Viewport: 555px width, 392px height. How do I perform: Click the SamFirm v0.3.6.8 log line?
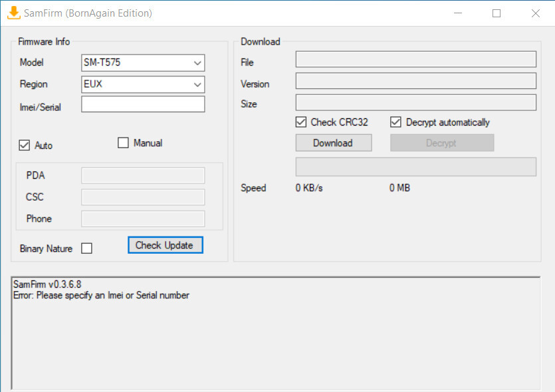(x=47, y=284)
